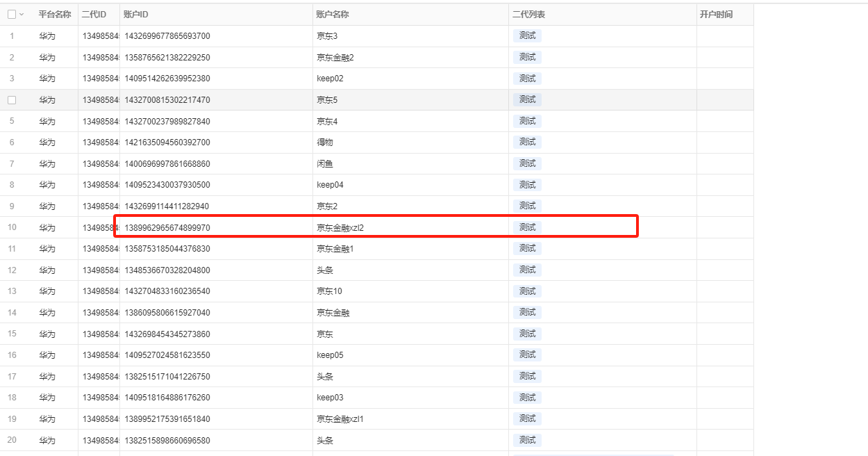Click the 测试 tag in 闲鱼 row
868x456 pixels.
(527, 163)
